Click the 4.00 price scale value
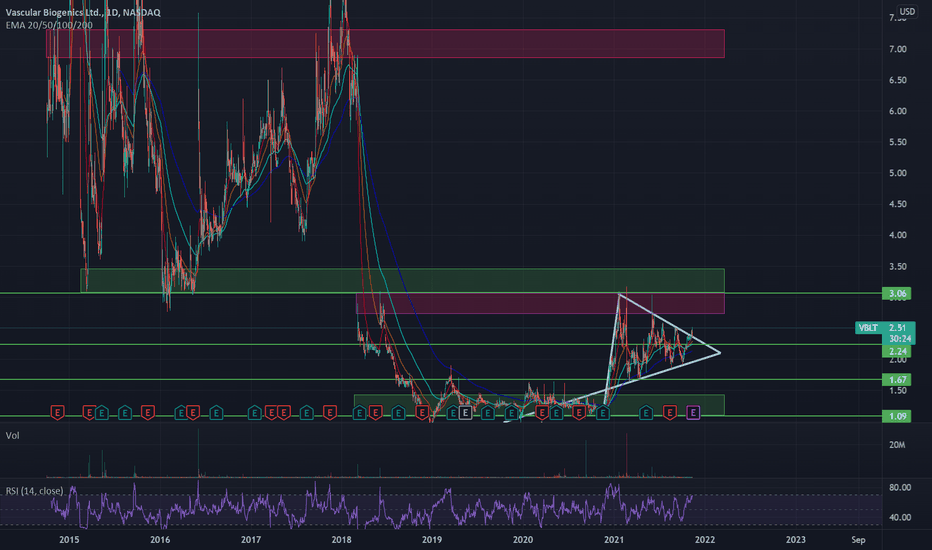This screenshot has width=932, height=550. (898, 235)
